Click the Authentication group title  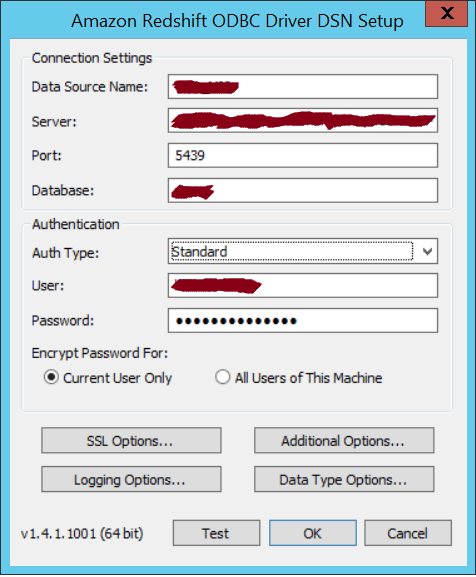[x=75, y=224]
